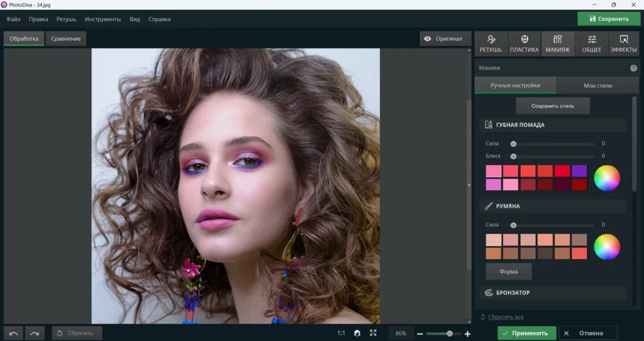The height and width of the screenshot is (341, 644).
Task: Toggle the Оригинал eye preview
Action: (442, 39)
